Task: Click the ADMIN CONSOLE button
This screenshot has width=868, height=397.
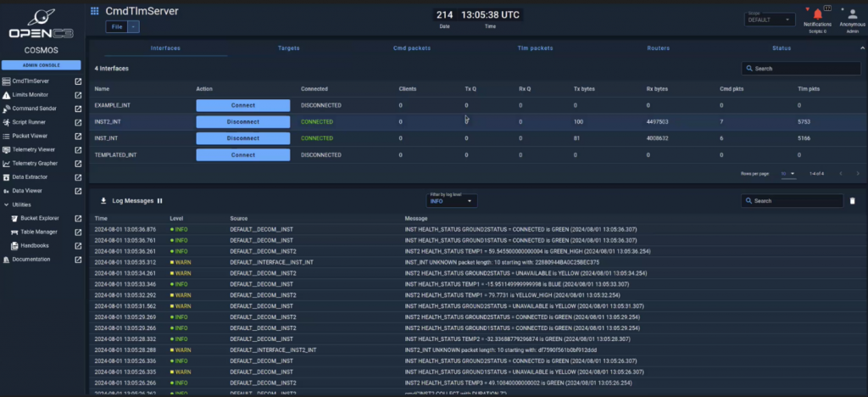Action: point(41,65)
